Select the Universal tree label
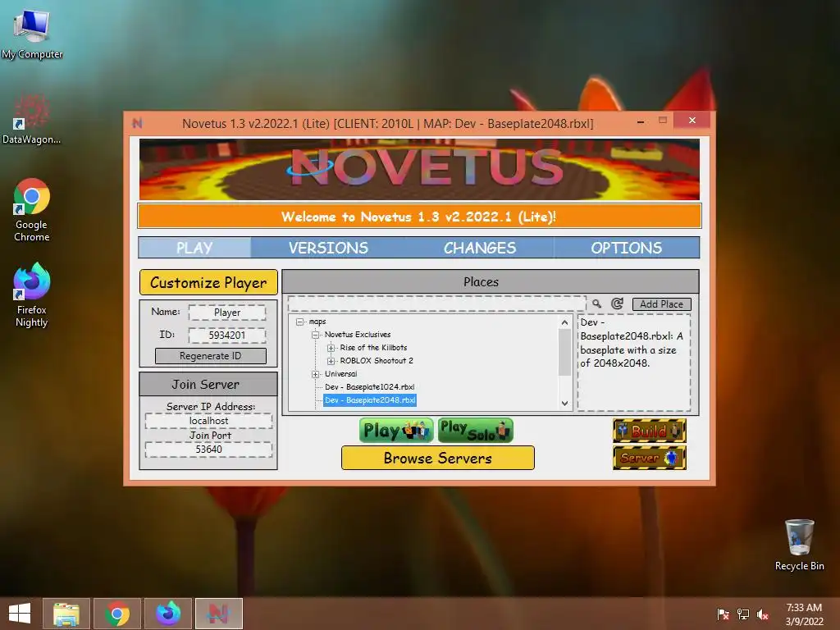840x630 pixels. [340, 374]
